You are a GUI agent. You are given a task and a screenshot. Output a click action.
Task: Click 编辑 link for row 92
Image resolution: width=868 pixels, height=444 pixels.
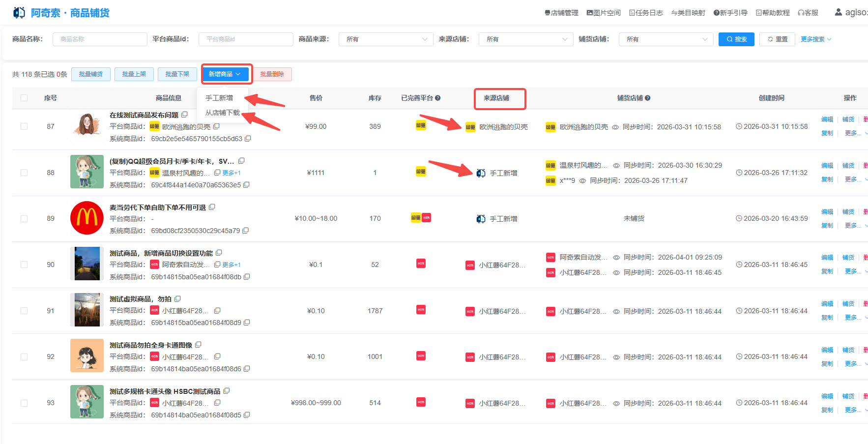pos(827,350)
